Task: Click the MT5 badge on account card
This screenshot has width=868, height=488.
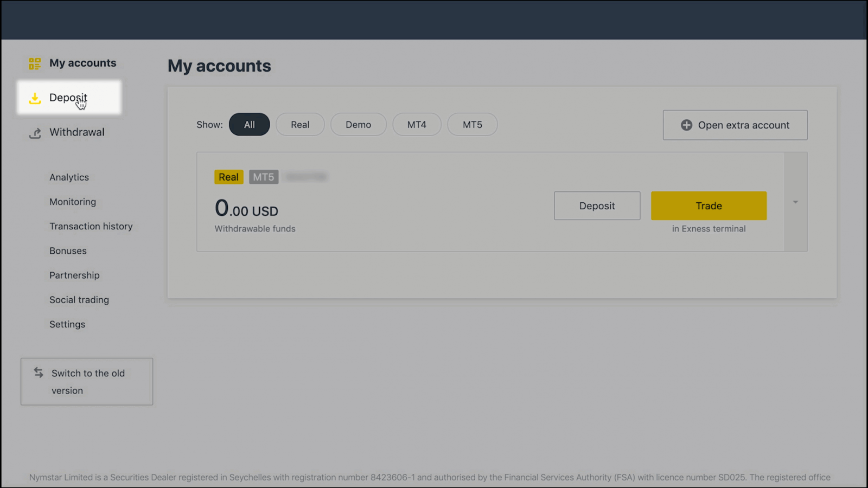Action: click(x=264, y=177)
